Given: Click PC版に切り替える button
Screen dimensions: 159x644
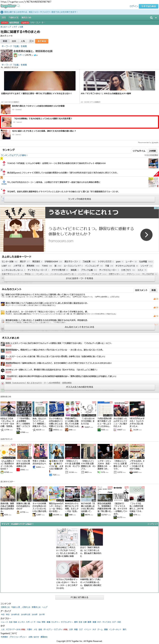Looking at the screenshot, I should tap(79, 597).
